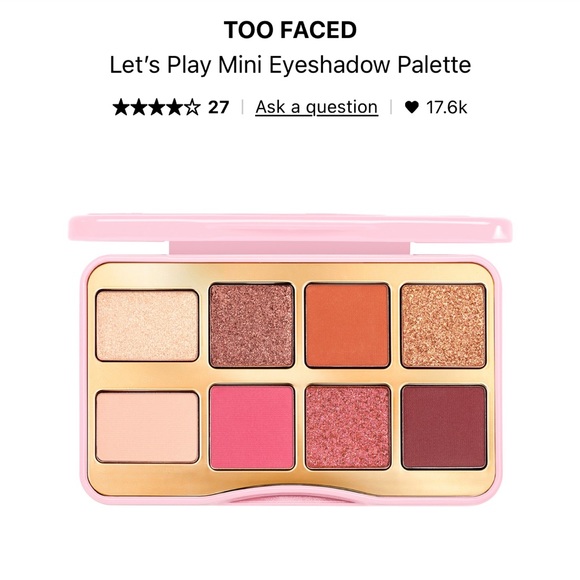Click the pink palette lid
This screenshot has width=580, height=580.
pos(290,227)
